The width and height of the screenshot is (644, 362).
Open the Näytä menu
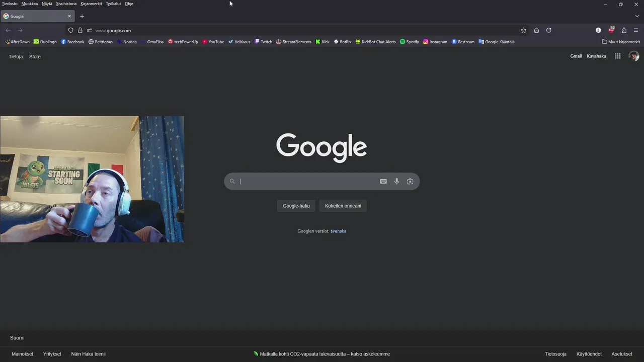[47, 4]
